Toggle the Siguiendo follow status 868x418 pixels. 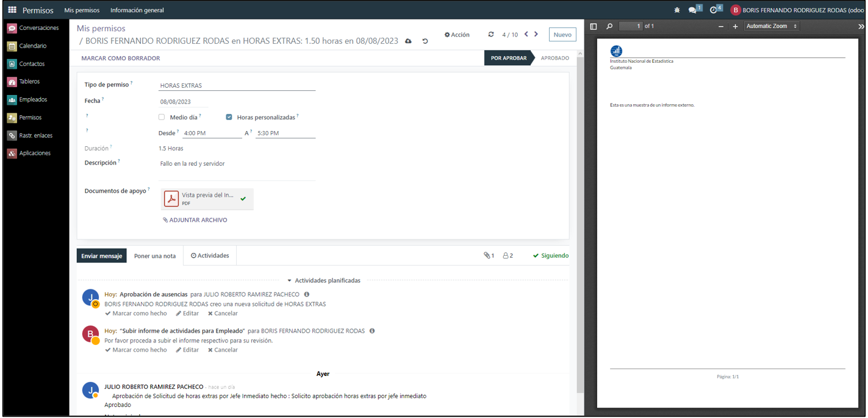pos(550,256)
